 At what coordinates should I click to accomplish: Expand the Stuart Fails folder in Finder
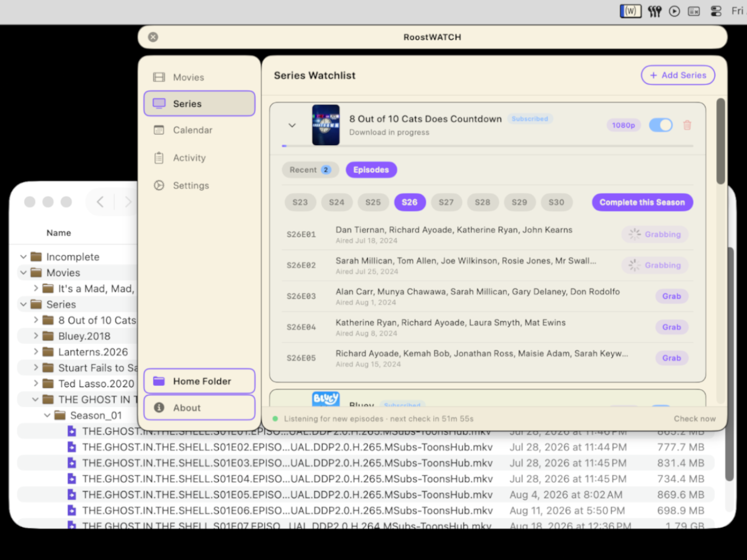(36, 368)
